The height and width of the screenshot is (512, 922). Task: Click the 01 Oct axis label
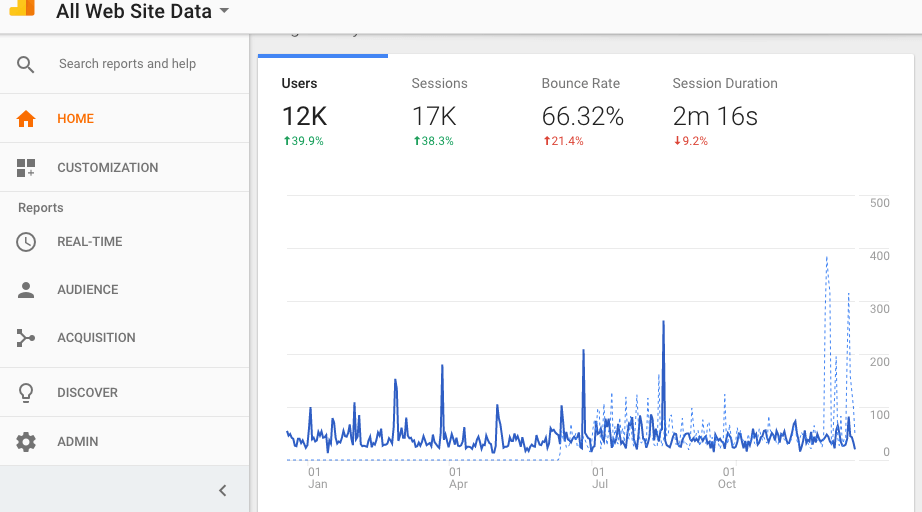point(727,478)
